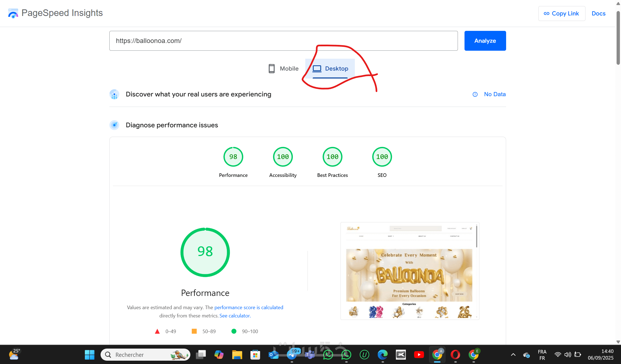Click the Diagnose performance issues radar icon

click(114, 125)
